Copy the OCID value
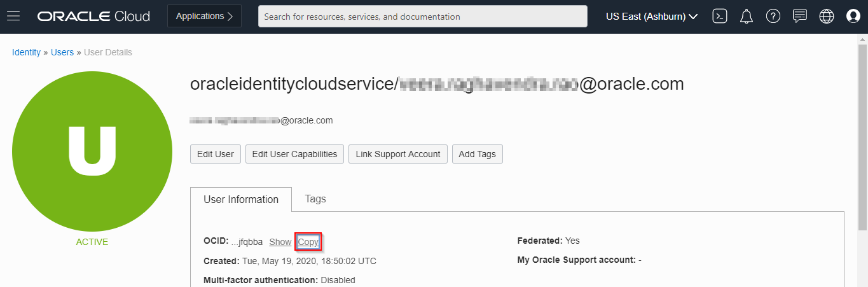The height and width of the screenshot is (287, 868). click(308, 242)
